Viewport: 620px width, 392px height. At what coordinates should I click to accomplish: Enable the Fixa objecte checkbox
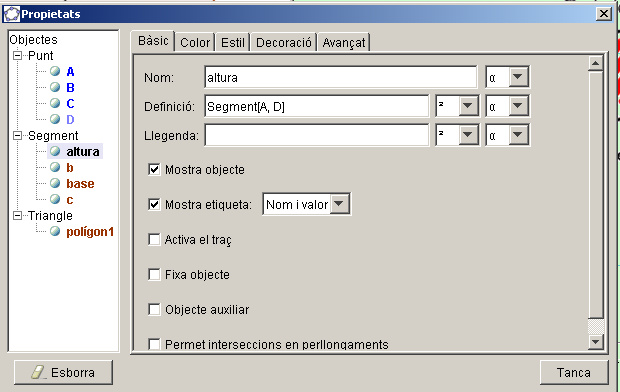pos(154,274)
